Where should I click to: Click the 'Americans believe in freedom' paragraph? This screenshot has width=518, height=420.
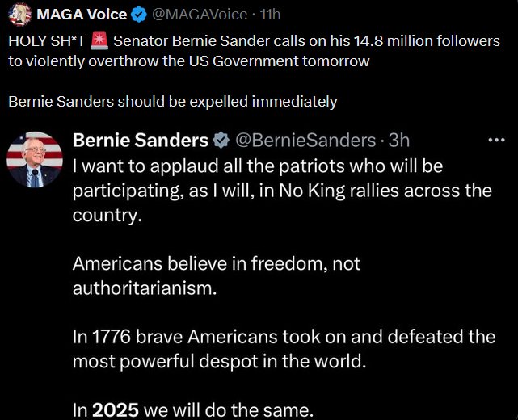pyautogui.click(x=217, y=276)
